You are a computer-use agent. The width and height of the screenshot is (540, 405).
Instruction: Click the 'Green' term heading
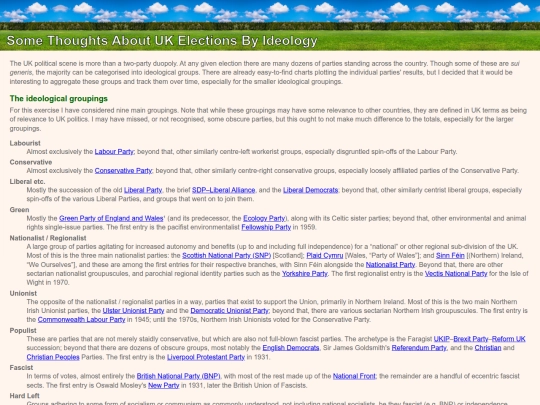(20, 210)
